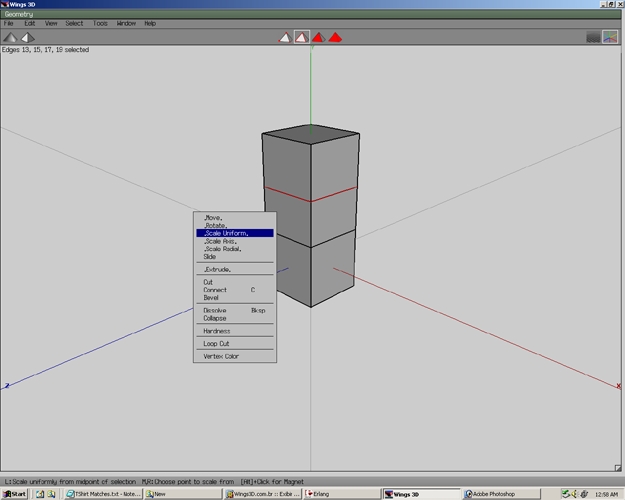
Task: Choose Cut from context menu
Action: click(x=235, y=282)
